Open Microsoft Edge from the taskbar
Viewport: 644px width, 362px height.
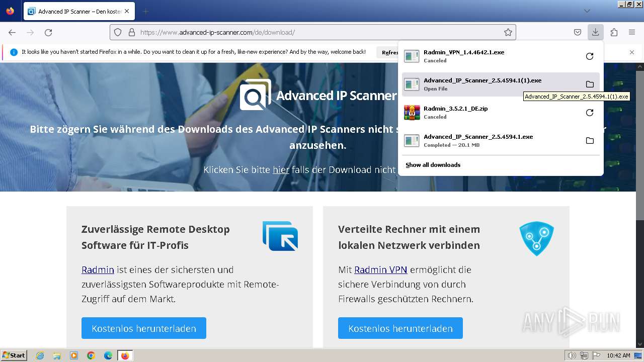click(108, 355)
